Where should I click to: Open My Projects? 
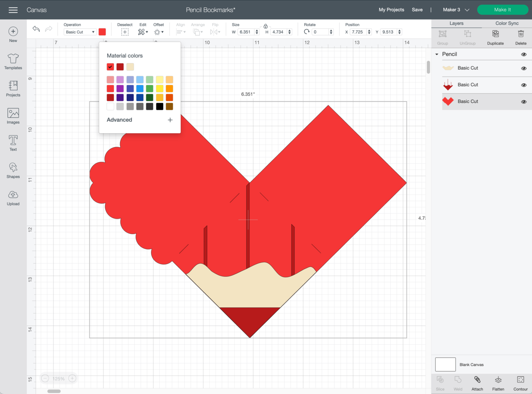click(391, 10)
